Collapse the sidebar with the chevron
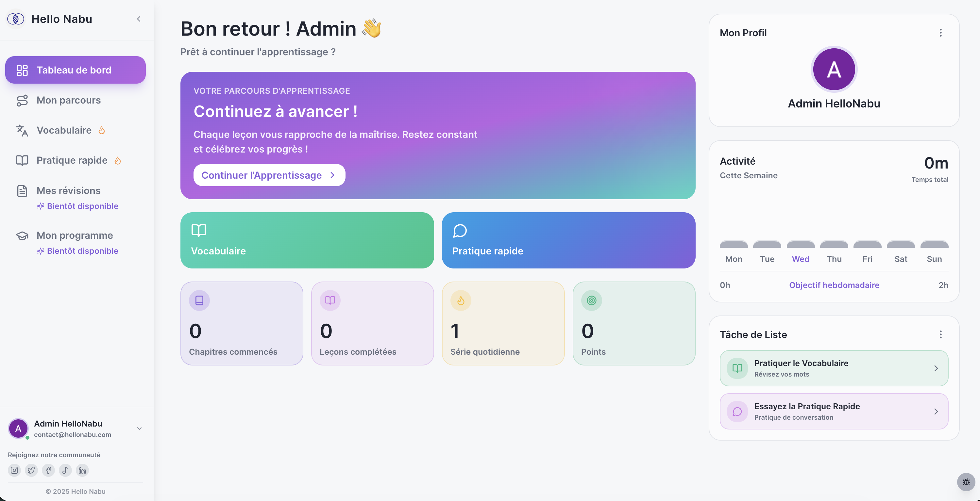Viewport: 980px width, 501px height. [139, 19]
